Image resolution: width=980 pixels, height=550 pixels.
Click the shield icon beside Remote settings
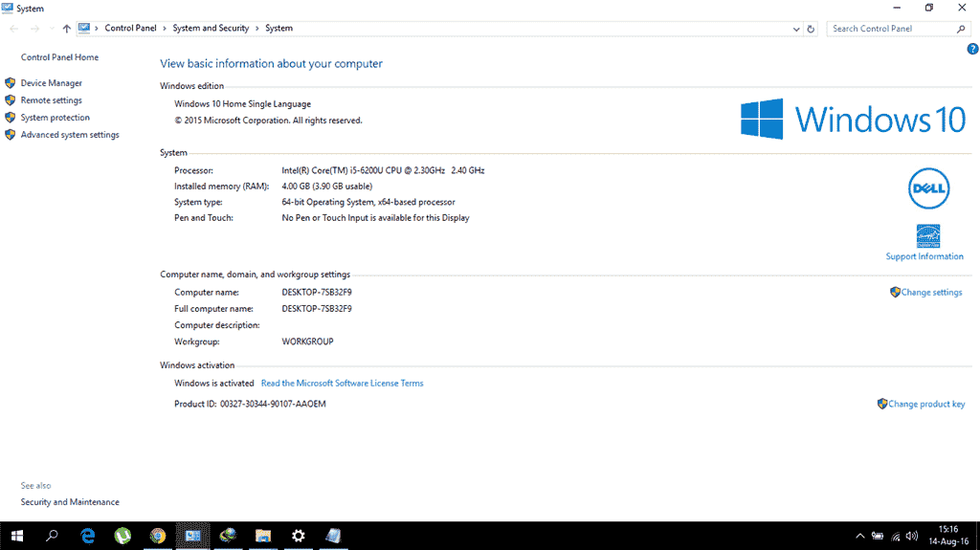pos(10,100)
